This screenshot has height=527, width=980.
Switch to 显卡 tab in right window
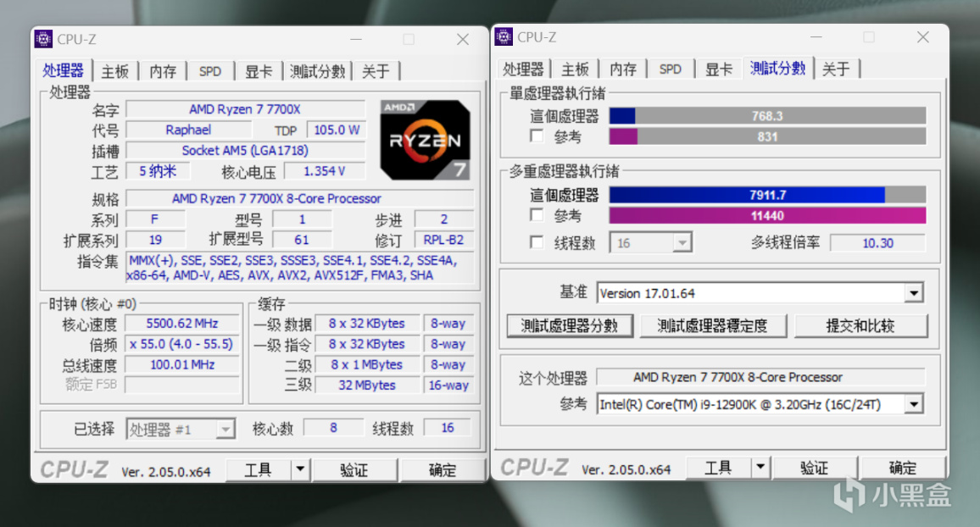point(718,69)
